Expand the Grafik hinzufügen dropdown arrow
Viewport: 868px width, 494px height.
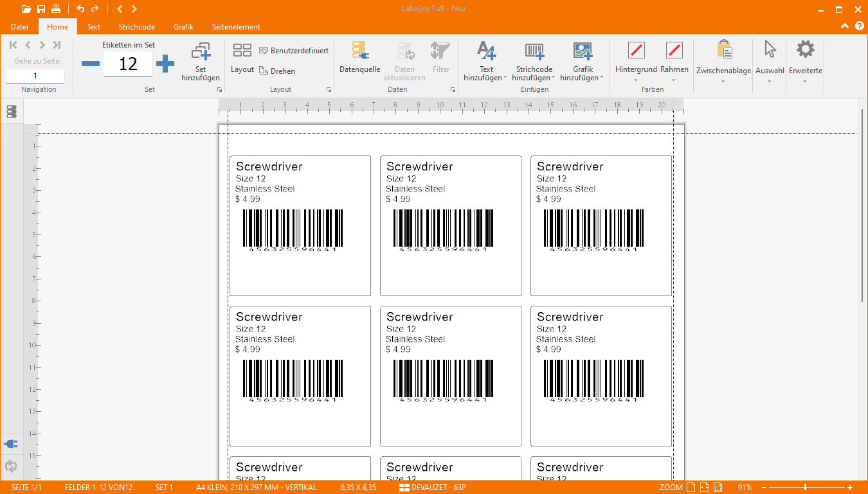click(602, 78)
